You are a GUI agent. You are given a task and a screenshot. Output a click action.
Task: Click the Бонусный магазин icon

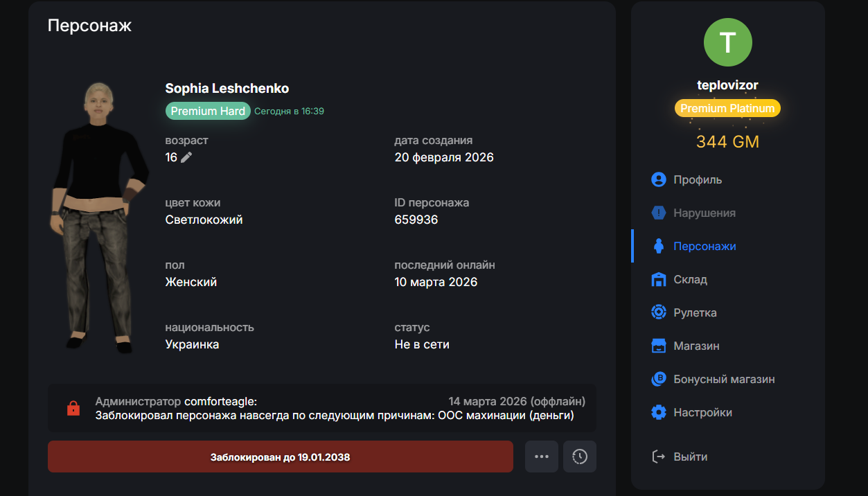(x=658, y=379)
